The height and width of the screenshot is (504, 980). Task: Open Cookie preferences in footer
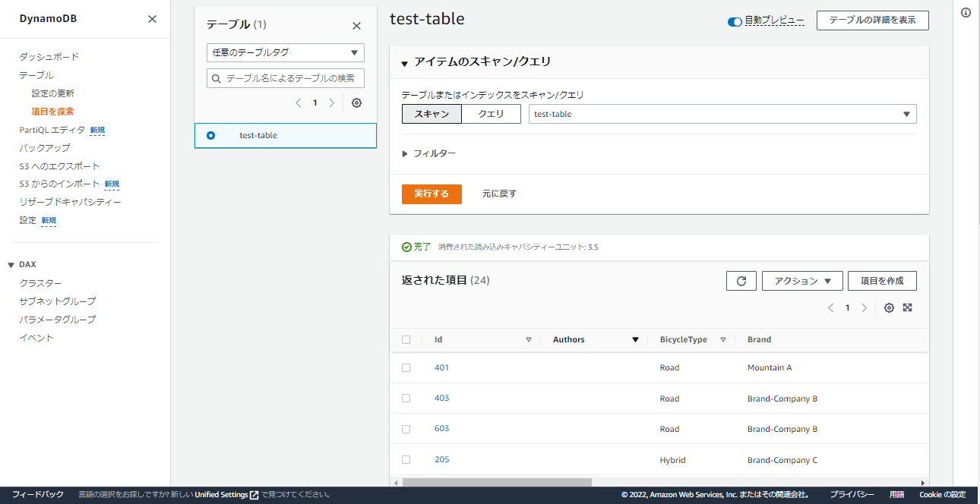pyautogui.click(x=942, y=495)
